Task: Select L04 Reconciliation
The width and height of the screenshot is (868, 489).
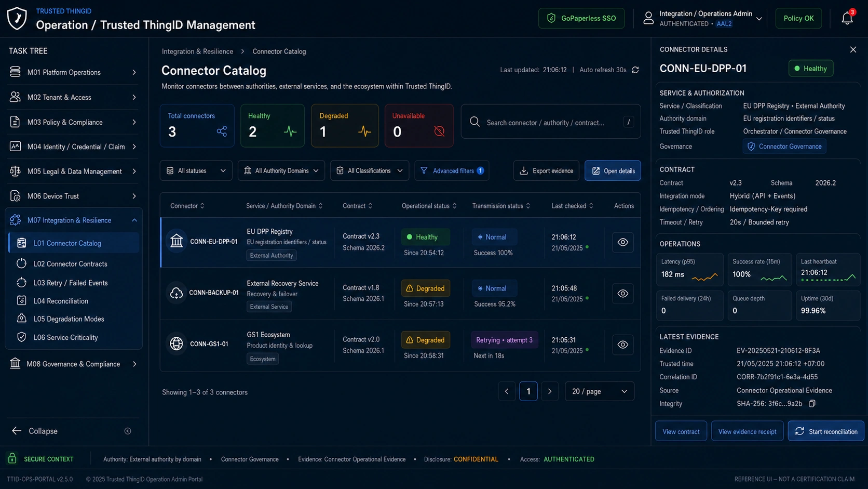Action: 74,301
